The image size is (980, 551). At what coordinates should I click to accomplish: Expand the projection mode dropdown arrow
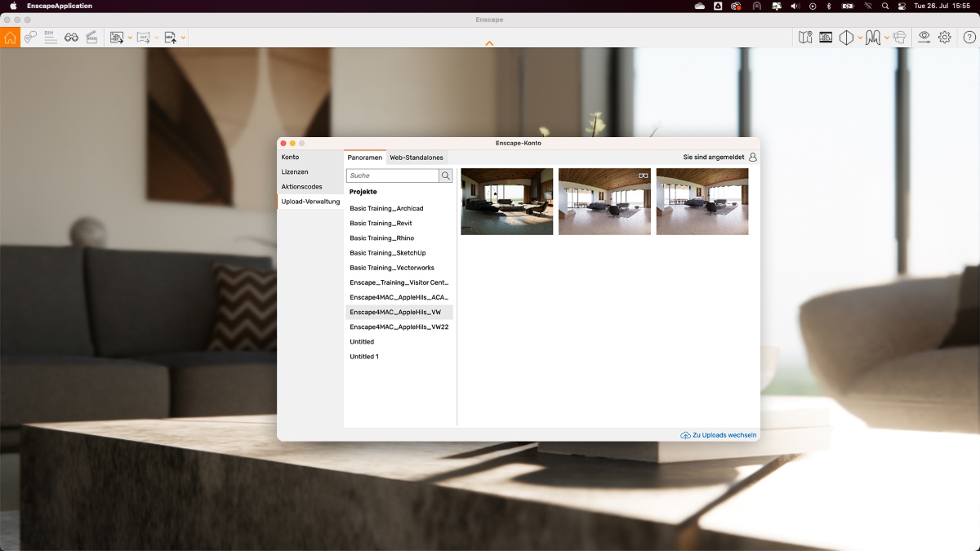coord(860,38)
